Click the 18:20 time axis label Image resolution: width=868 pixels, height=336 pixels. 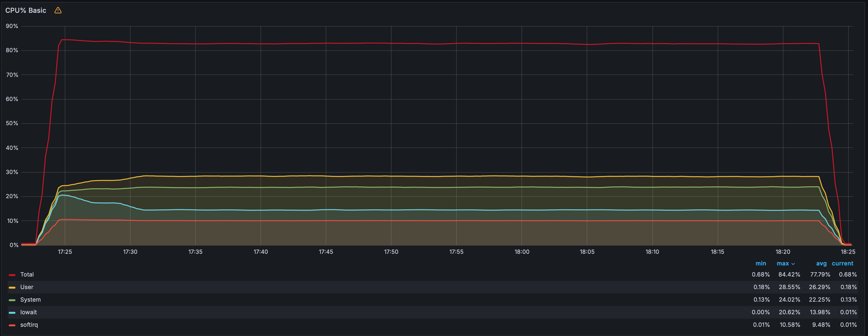click(783, 252)
